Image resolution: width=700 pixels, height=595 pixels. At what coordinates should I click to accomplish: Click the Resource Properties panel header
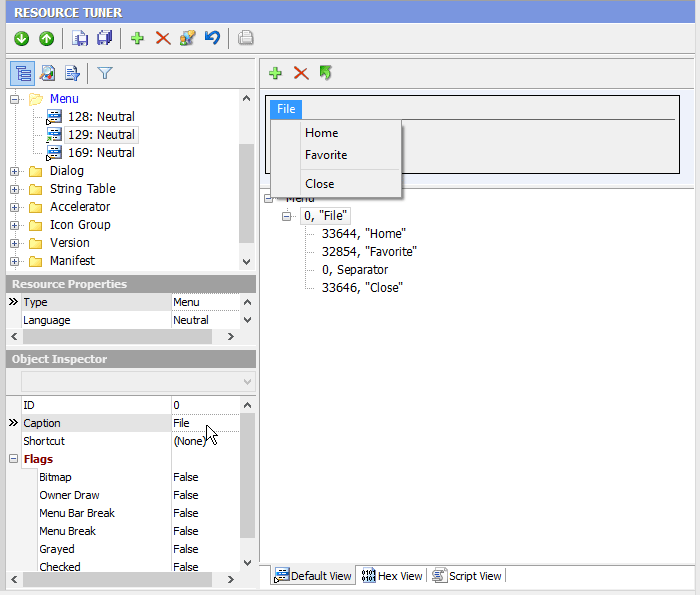(x=131, y=284)
